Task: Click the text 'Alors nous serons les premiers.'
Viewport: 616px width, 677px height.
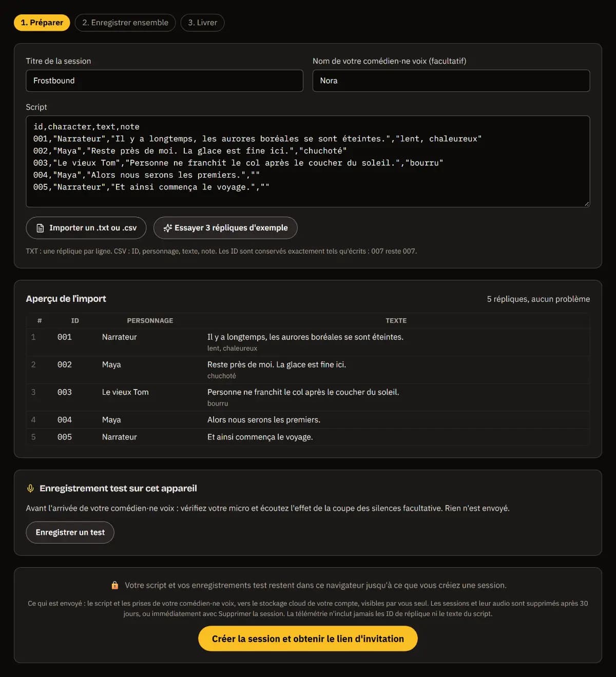Action: tap(264, 420)
